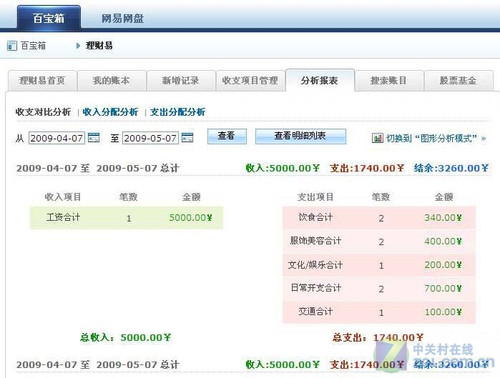Open 支出分配分析 link
500x378 pixels.
click(178, 112)
